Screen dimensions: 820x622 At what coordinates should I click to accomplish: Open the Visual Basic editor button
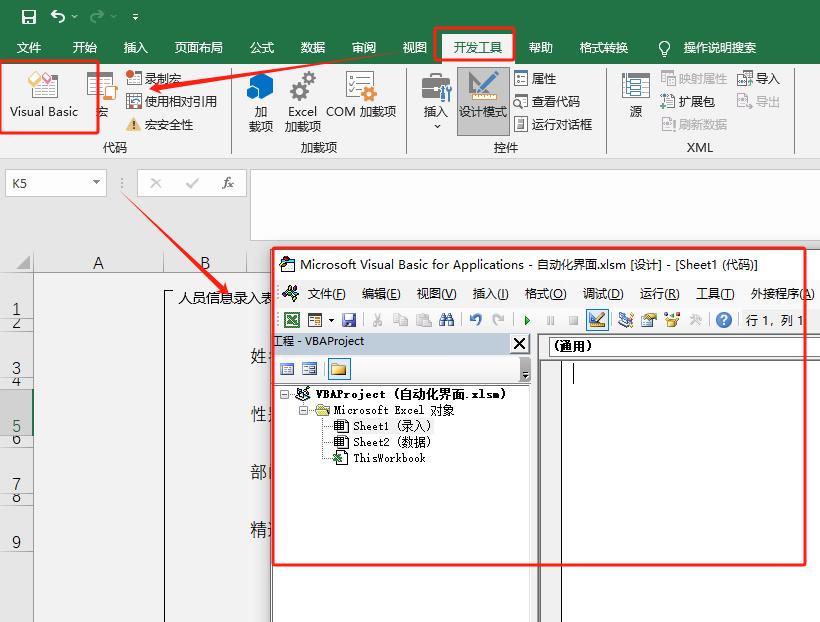coord(44,94)
